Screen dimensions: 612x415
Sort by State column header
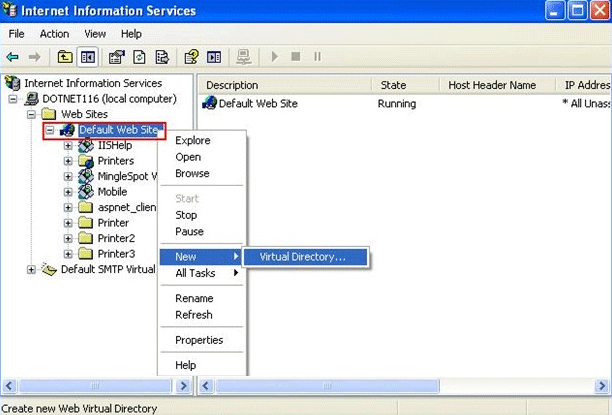click(405, 85)
